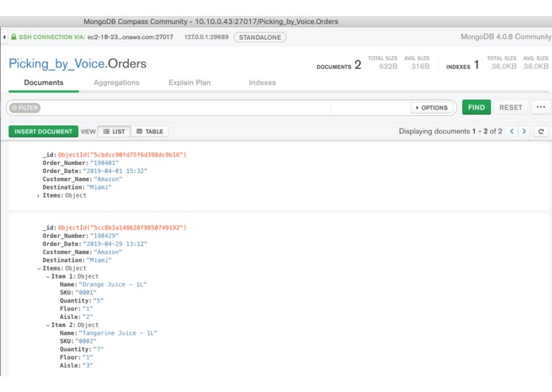Click the SSH host ec2-18-23...onaws.com:27017
Image resolution: width=552 pixels, height=392 pixels.
point(130,37)
